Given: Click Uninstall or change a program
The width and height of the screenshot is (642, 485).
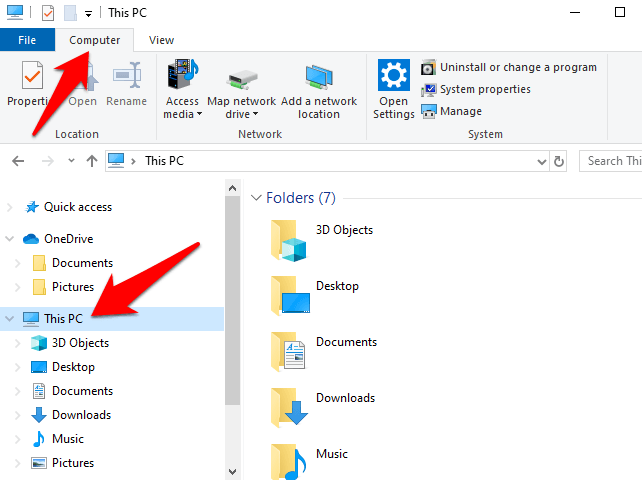Looking at the screenshot, I should [x=509, y=67].
